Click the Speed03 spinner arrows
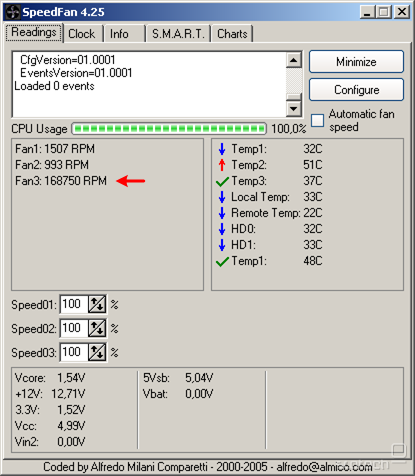Viewport: 415px width, 476px height. pyautogui.click(x=97, y=352)
